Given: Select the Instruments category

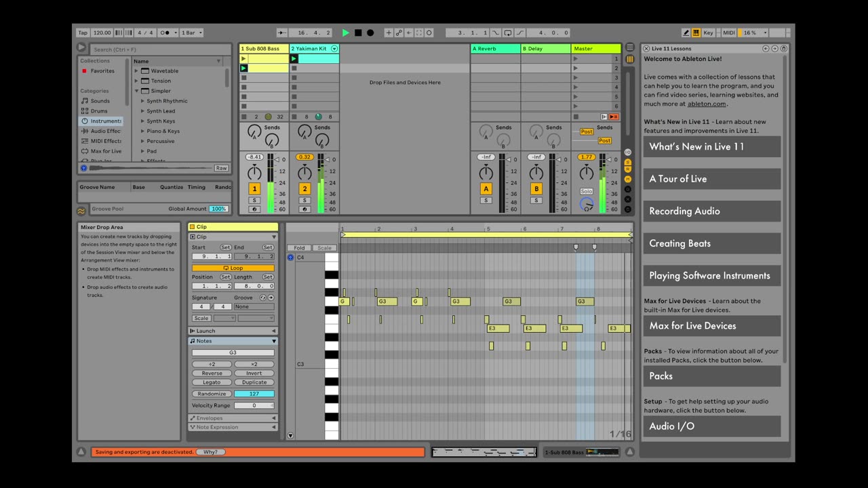Looking at the screenshot, I should click(x=102, y=121).
